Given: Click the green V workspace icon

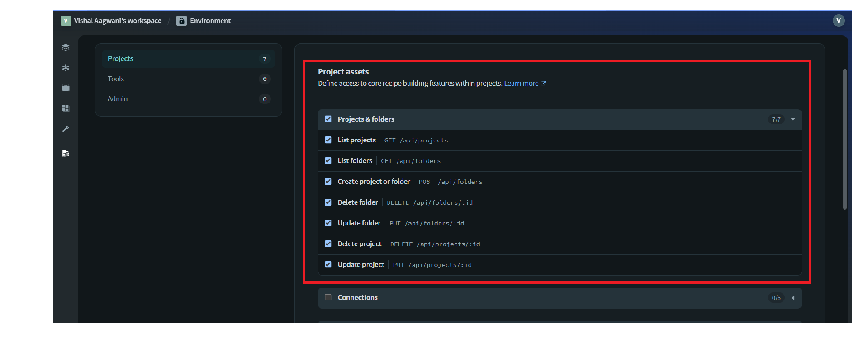Looking at the screenshot, I should [66, 21].
